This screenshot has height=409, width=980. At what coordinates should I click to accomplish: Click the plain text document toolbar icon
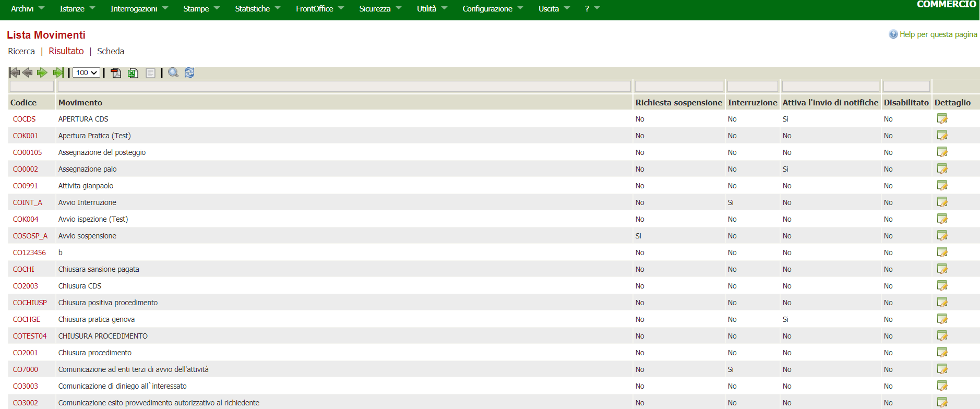(150, 73)
